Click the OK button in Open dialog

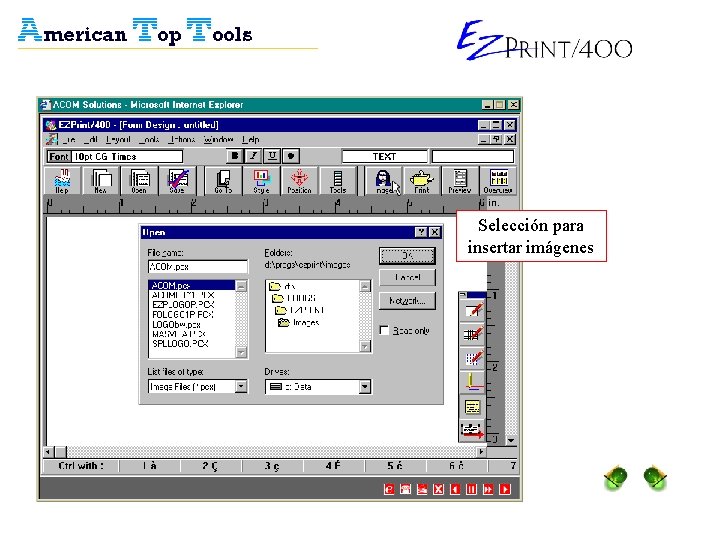click(407, 256)
